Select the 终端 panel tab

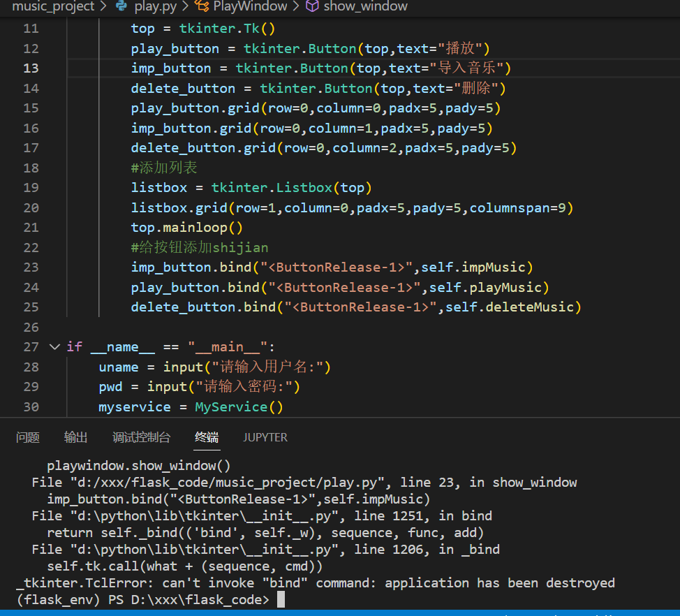click(207, 437)
